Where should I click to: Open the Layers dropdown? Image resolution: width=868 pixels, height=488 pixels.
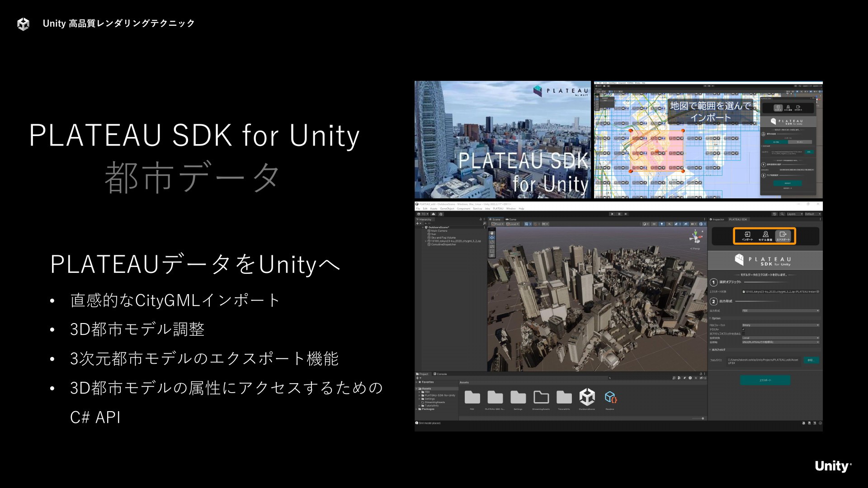(x=794, y=214)
